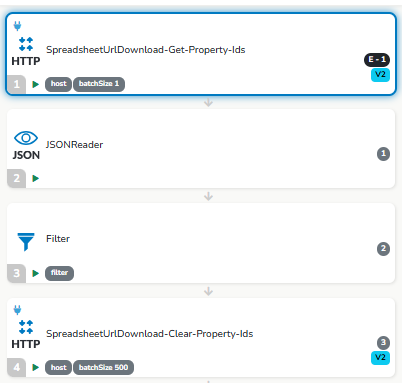
Task: Click the V2 badge on Clear-Property-Ids step
Action: (x=380, y=358)
